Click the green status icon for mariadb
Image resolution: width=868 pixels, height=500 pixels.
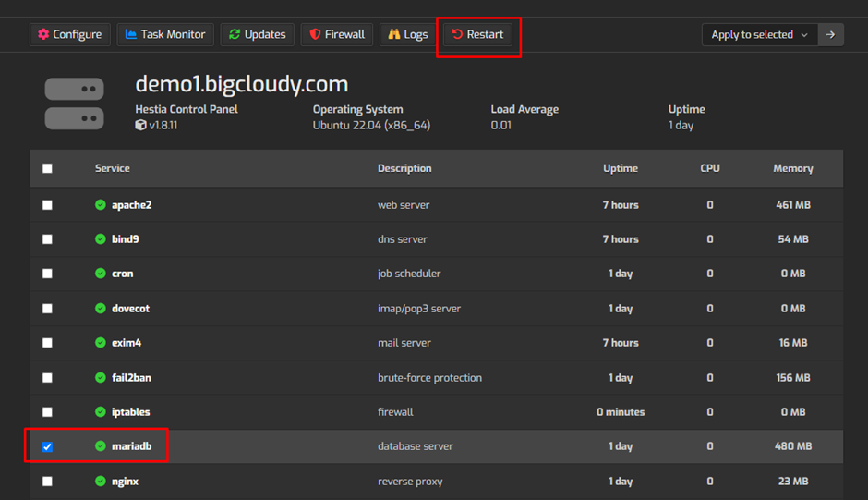pos(101,445)
